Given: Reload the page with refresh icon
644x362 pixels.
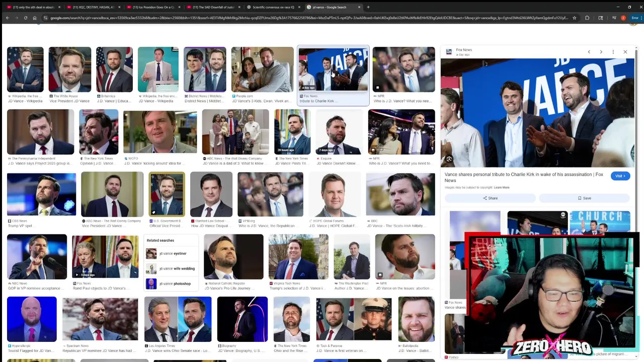Looking at the screenshot, I should 25,18.
